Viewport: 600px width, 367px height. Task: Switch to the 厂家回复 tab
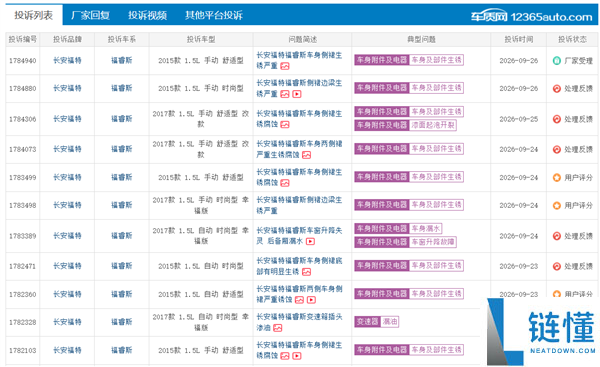(90, 15)
